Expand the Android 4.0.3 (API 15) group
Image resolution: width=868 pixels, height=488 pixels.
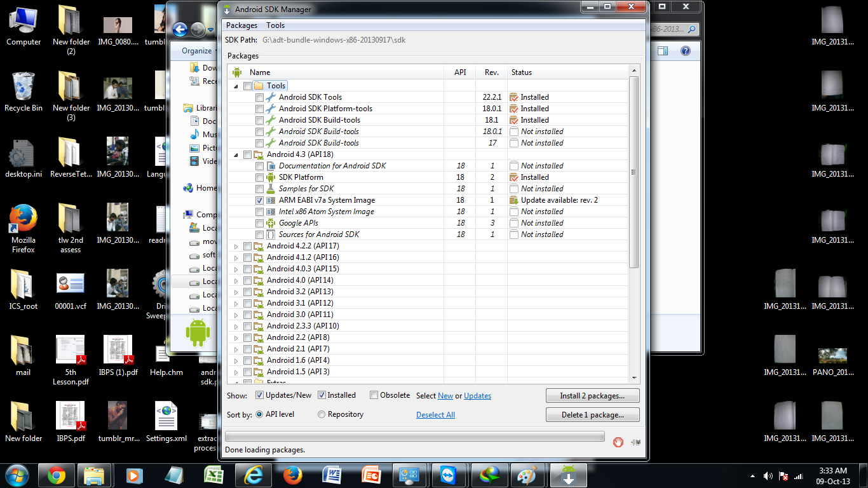coord(236,269)
